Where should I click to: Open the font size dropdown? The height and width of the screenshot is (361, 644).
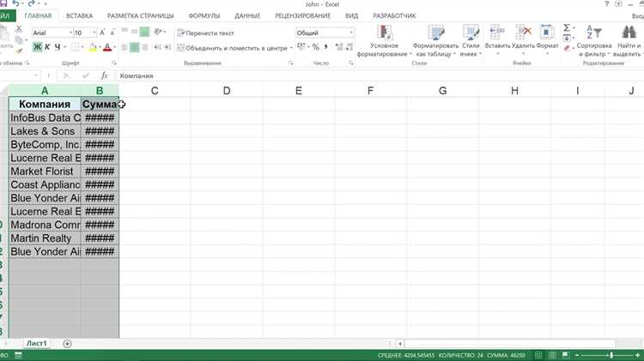click(x=94, y=33)
